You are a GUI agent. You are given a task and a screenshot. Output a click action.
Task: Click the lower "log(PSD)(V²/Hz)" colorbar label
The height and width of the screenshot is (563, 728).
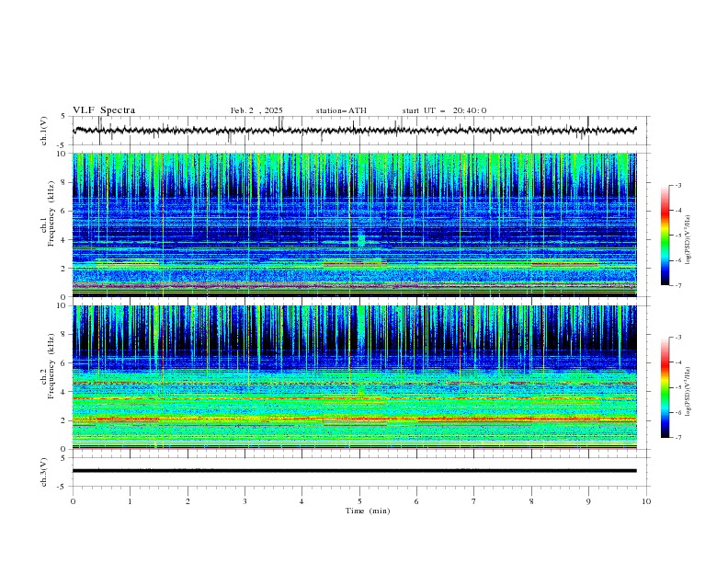click(688, 392)
